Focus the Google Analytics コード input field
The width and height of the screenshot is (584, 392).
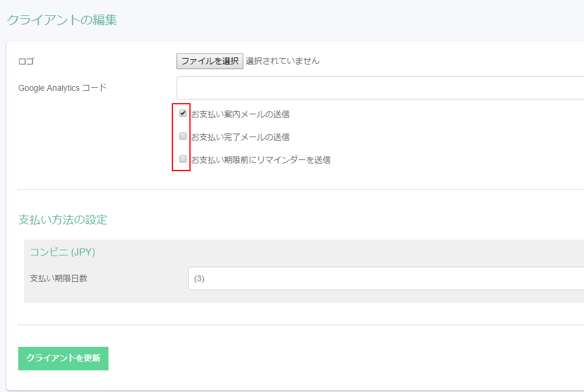(x=381, y=88)
